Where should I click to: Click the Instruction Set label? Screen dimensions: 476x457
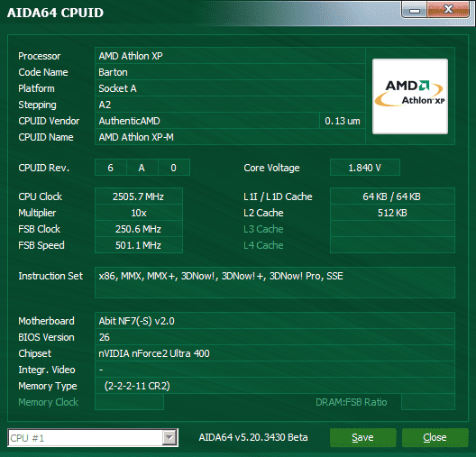(50, 276)
